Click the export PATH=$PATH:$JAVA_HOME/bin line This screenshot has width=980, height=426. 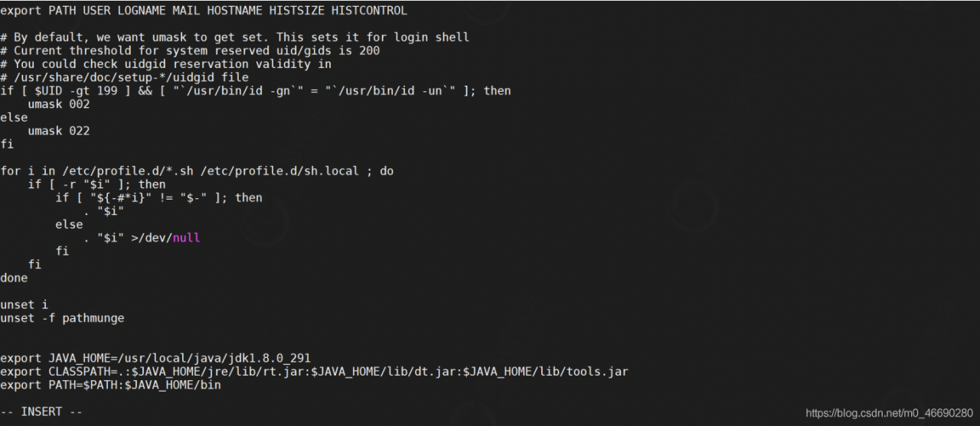(110, 385)
